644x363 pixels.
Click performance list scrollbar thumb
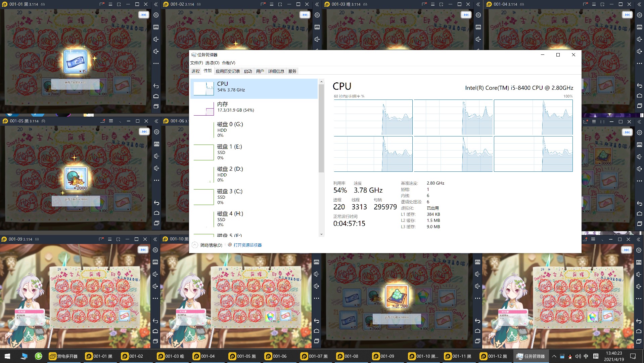pyautogui.click(x=321, y=128)
